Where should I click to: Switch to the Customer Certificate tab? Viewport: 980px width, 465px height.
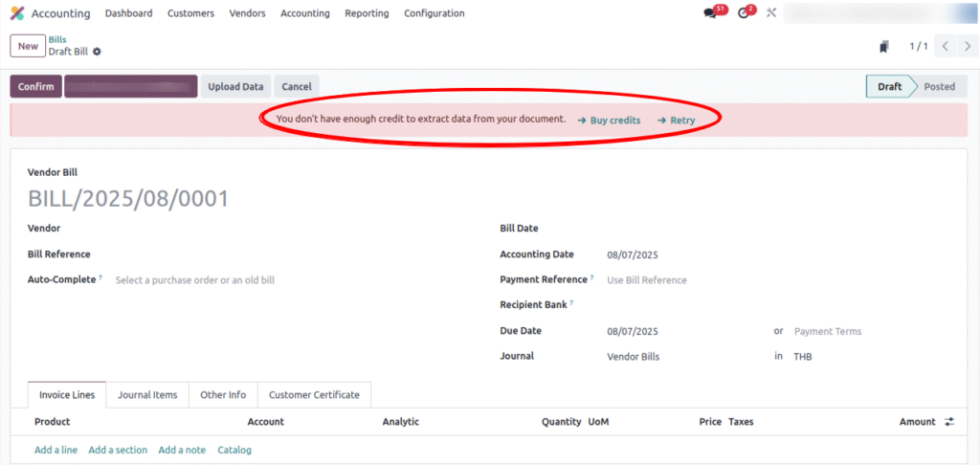point(314,395)
